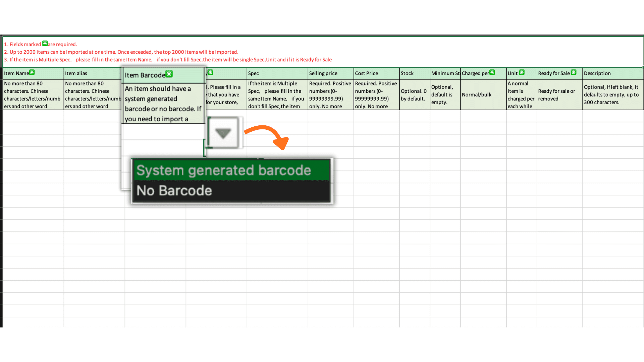The image size is (644, 362).
Task: Select the Spec column header cell
Action: [277, 73]
